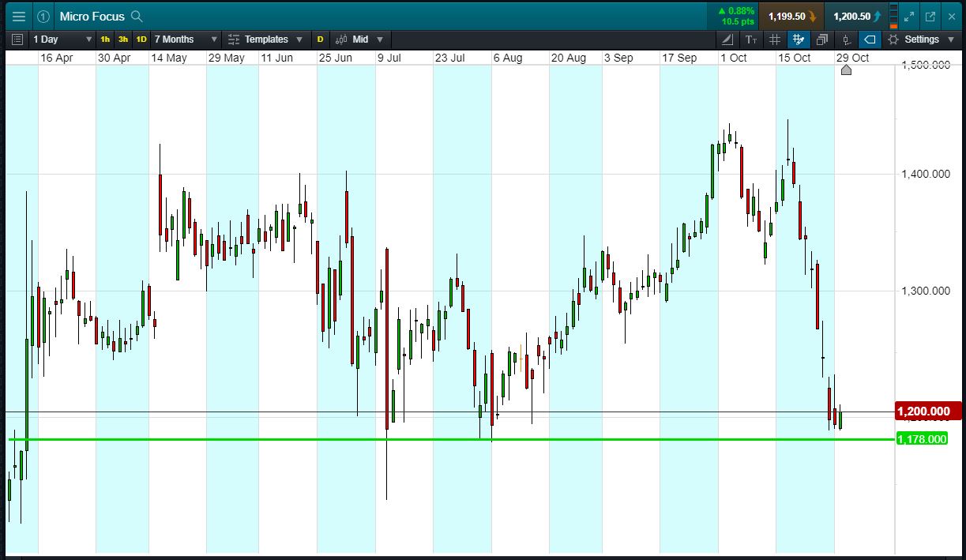The height and width of the screenshot is (560, 966).
Task: Click the stacked sentiment bar indicator
Action: pyautogui.click(x=893, y=16)
